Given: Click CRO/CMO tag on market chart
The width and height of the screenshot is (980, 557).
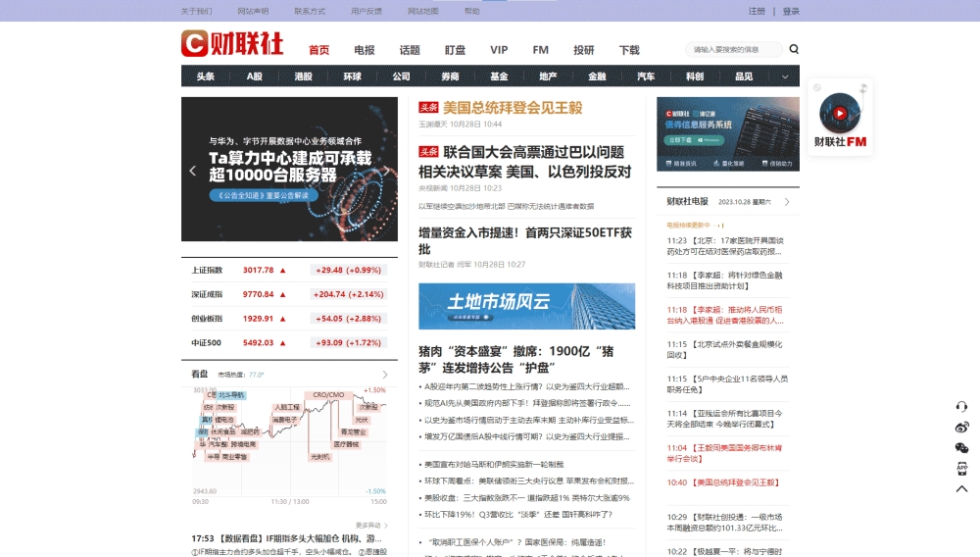Looking at the screenshot, I should 328,395.
